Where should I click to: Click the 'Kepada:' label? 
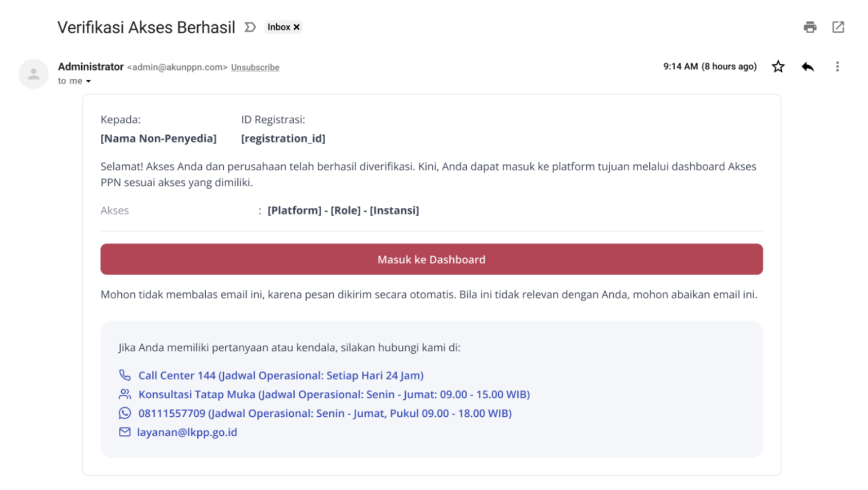(x=121, y=119)
